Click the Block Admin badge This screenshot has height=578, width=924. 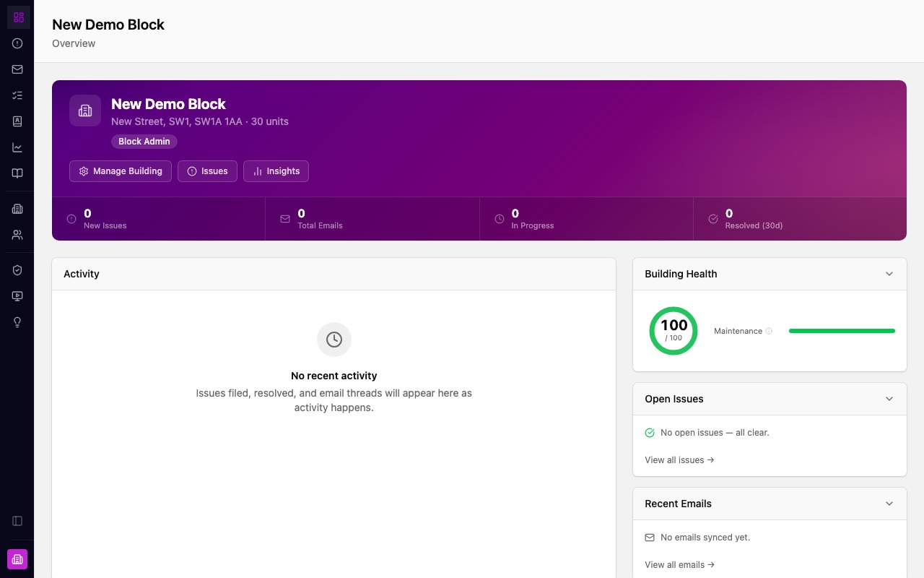pyautogui.click(x=144, y=142)
